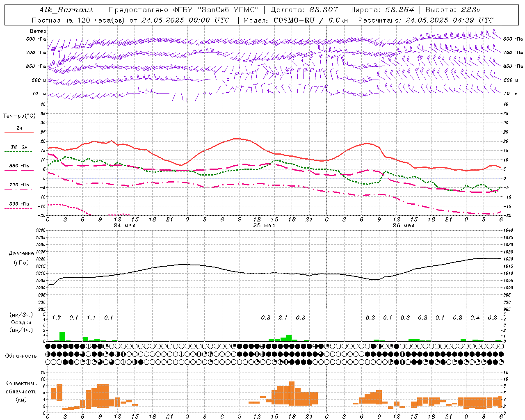Image resolution: width=525 pixels, height=420 pixels.
Task: Click the 1.7 precipitation value
Action: [x=57, y=318]
